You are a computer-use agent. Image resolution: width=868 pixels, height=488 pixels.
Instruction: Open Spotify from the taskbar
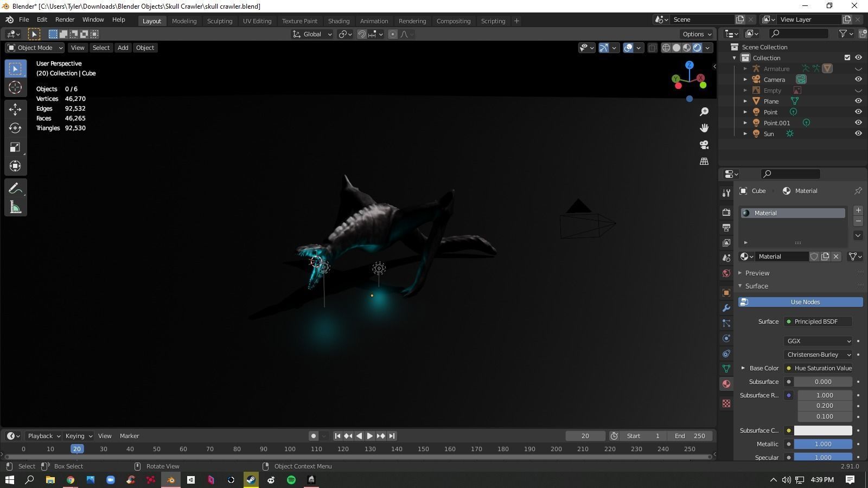point(291,480)
